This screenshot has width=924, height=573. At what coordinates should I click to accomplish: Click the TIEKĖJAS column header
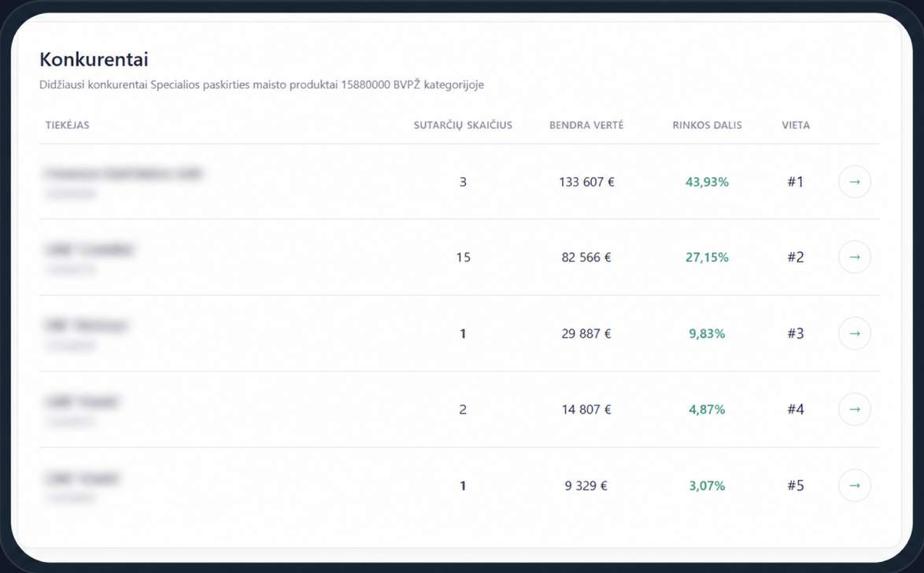point(67,125)
